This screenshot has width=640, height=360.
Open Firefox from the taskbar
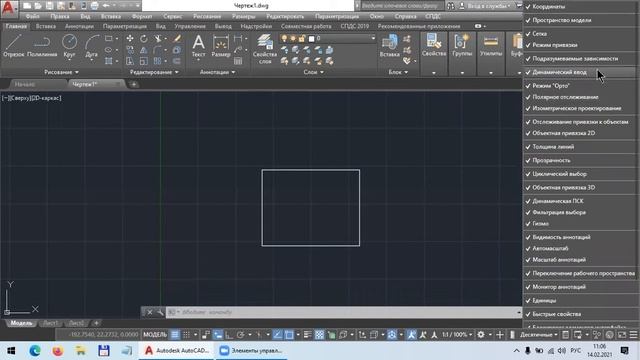tap(58, 351)
